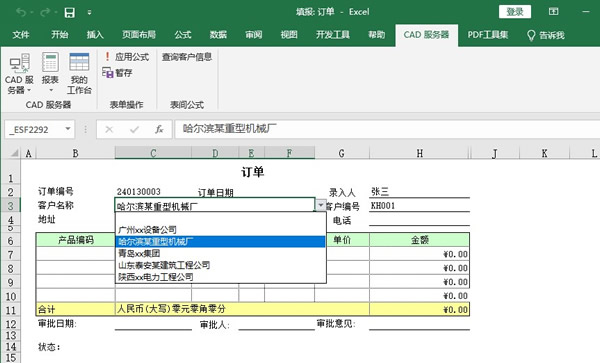Click the insert function fx icon

click(x=159, y=129)
